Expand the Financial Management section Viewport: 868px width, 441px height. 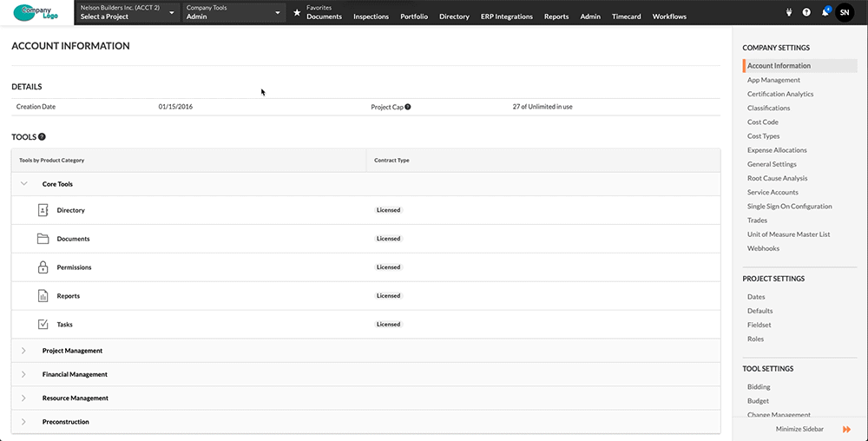click(24, 374)
